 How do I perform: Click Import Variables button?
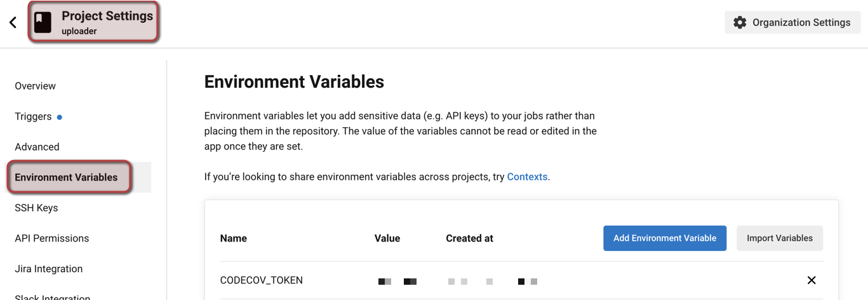pos(780,238)
